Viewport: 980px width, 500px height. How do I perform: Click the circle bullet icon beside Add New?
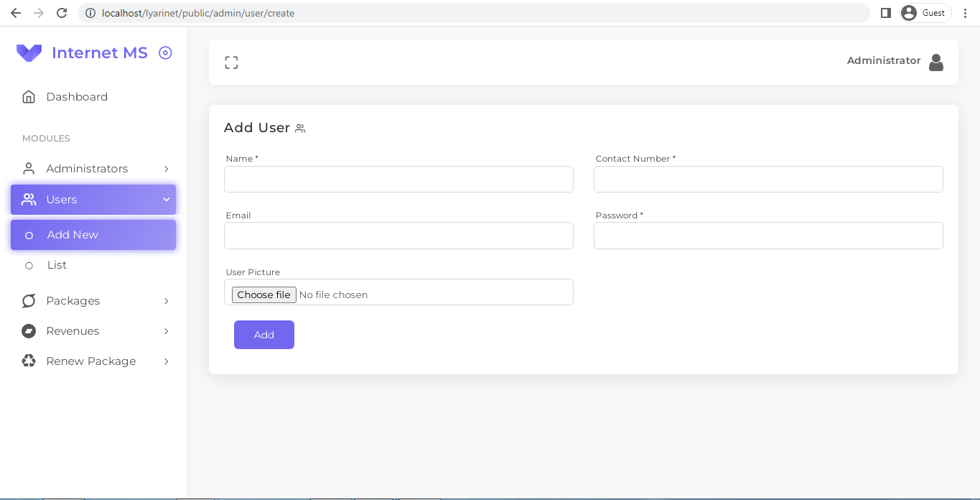(29, 235)
